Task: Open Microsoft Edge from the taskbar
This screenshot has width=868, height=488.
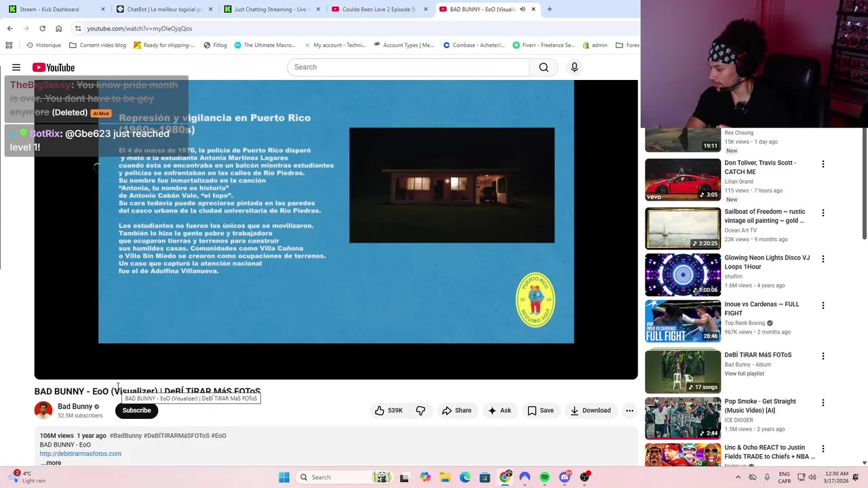Action: [x=465, y=477]
